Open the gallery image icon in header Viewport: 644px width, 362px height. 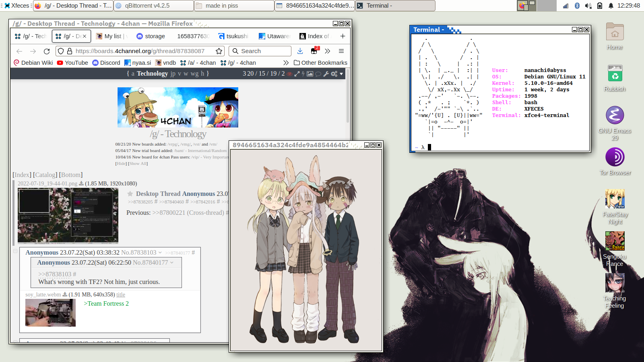310,74
